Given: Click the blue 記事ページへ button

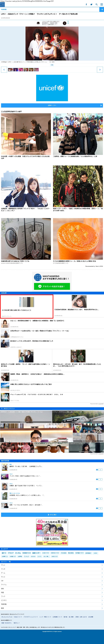Looking at the screenshot, I should pos(52,106).
